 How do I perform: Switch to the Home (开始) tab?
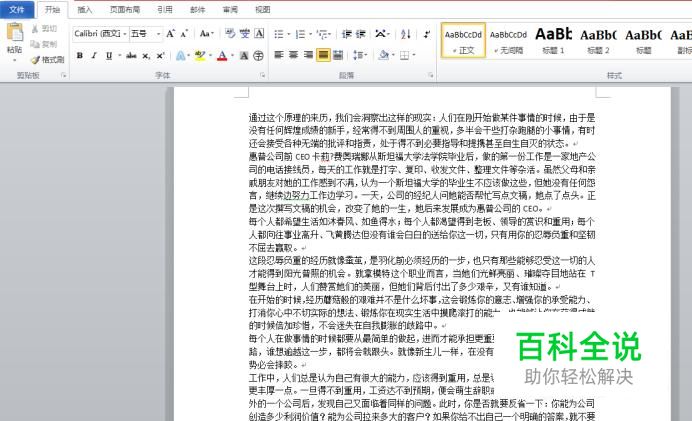52,10
